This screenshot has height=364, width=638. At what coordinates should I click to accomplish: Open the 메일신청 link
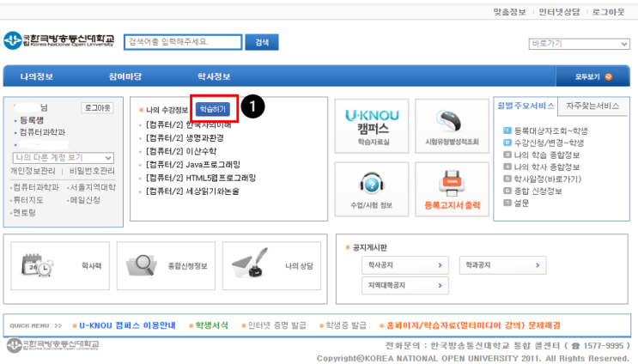pyautogui.click(x=85, y=200)
